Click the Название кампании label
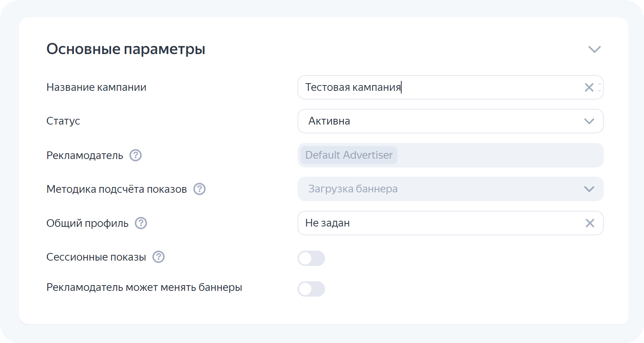 (96, 87)
